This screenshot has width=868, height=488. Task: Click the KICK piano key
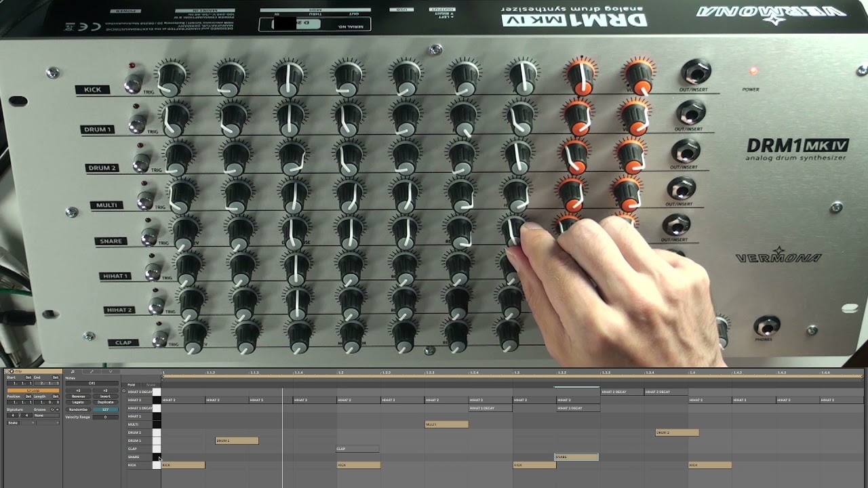(157, 465)
